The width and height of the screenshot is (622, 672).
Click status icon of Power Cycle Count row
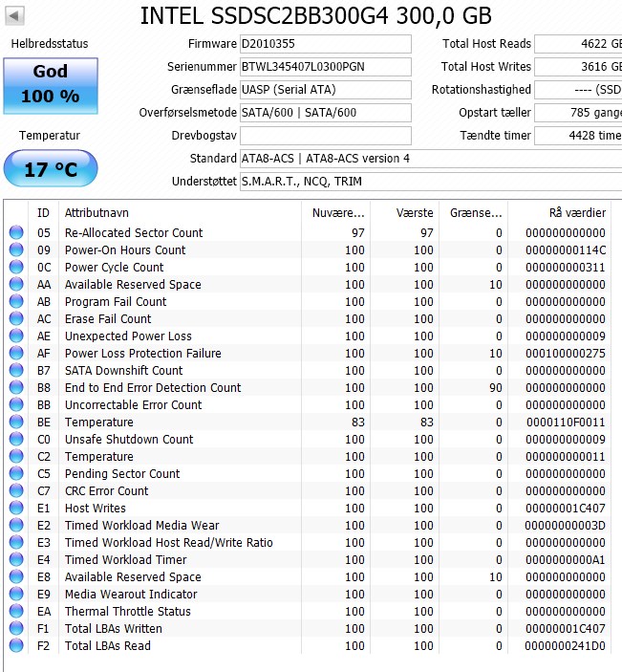tap(16, 267)
